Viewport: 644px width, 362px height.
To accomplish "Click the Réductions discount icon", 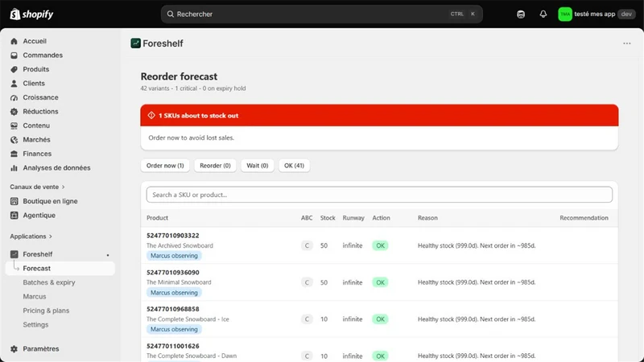I will (14, 112).
